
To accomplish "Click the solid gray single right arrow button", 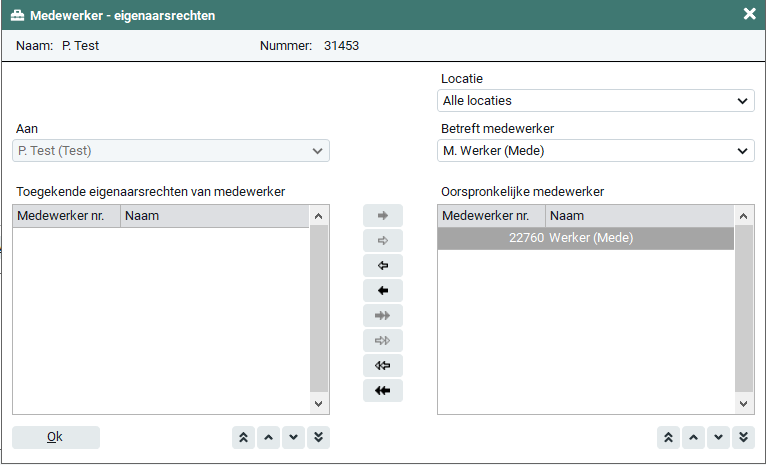I will pos(382,216).
